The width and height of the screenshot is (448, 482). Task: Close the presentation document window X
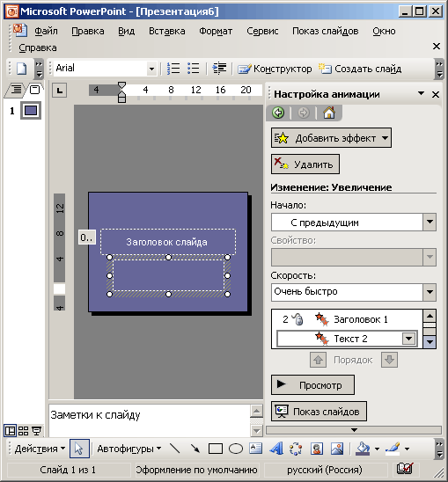pos(437,46)
